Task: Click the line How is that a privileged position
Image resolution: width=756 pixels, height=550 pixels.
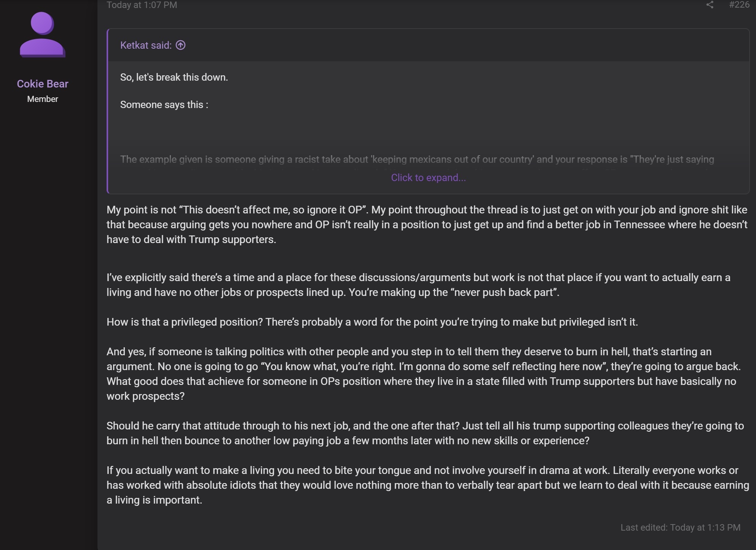Action: pos(372,322)
